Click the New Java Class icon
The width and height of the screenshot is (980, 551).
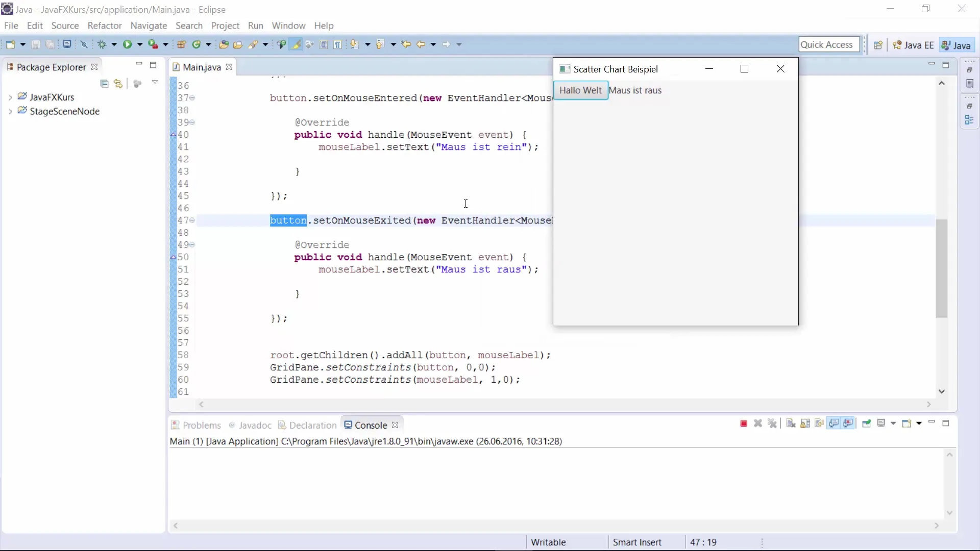[x=197, y=44]
